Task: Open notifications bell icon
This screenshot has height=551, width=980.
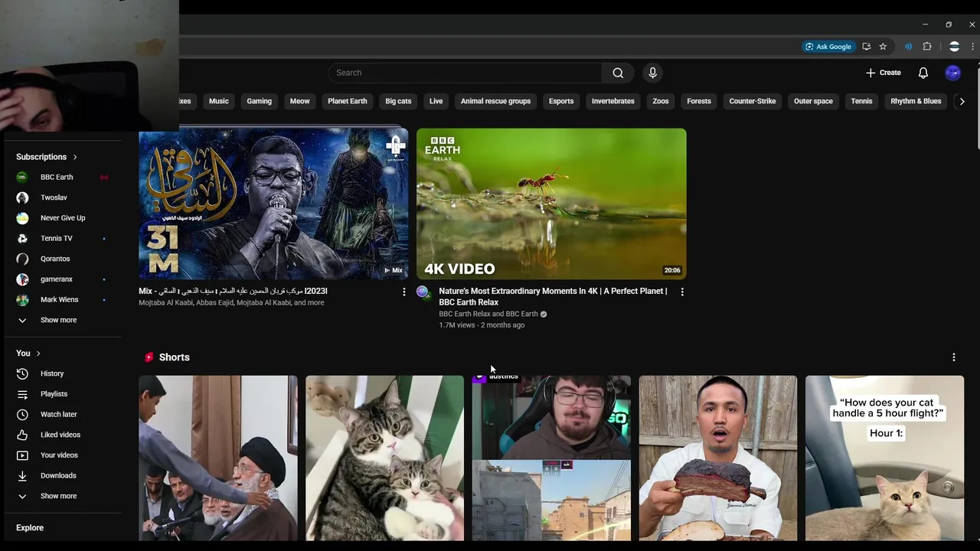Action: 923,73
